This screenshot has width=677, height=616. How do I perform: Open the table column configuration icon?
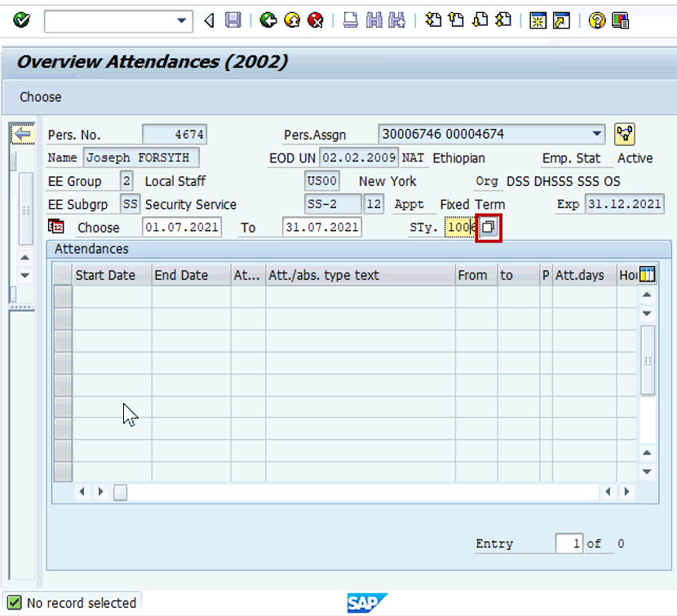(x=647, y=274)
